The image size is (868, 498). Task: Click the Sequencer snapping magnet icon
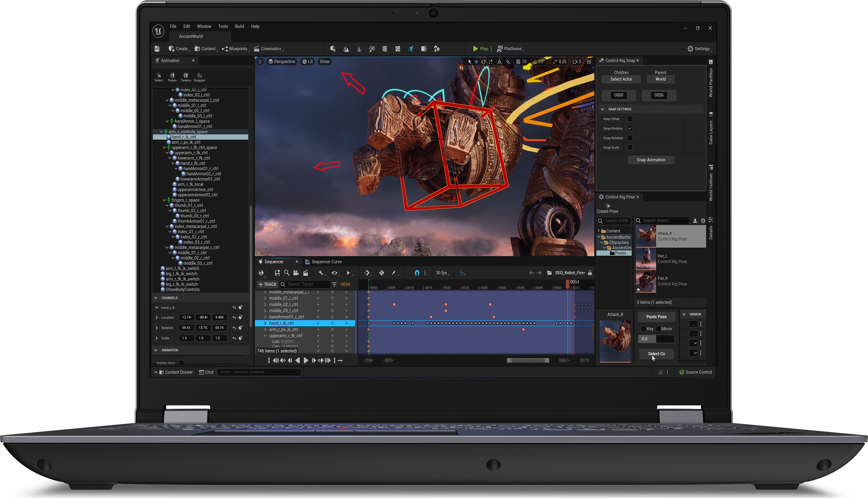[x=417, y=273]
